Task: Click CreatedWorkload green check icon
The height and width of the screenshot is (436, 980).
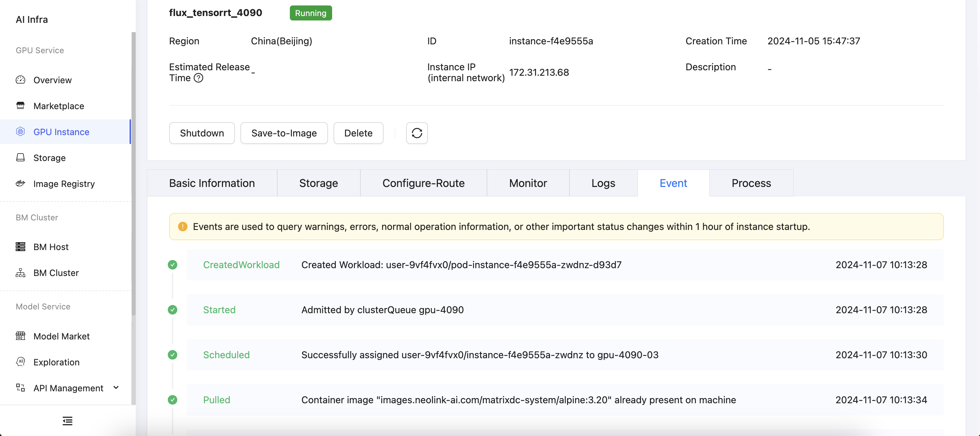Action: coord(172,265)
